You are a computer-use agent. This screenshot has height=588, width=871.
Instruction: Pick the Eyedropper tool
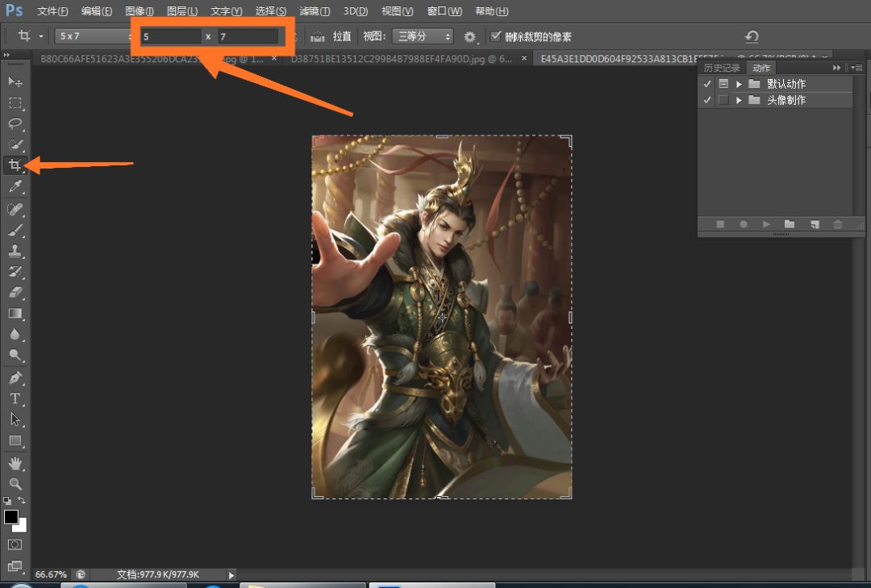click(x=15, y=187)
